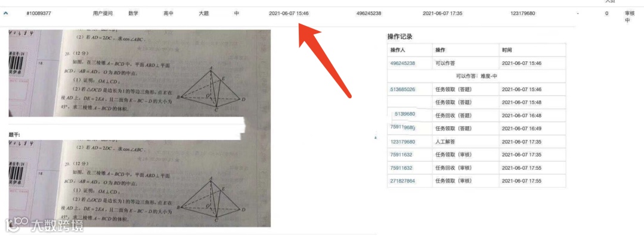Viewport: 644px width, 237px height.
Task: Open operator link 496245238 in log
Action: click(402, 64)
